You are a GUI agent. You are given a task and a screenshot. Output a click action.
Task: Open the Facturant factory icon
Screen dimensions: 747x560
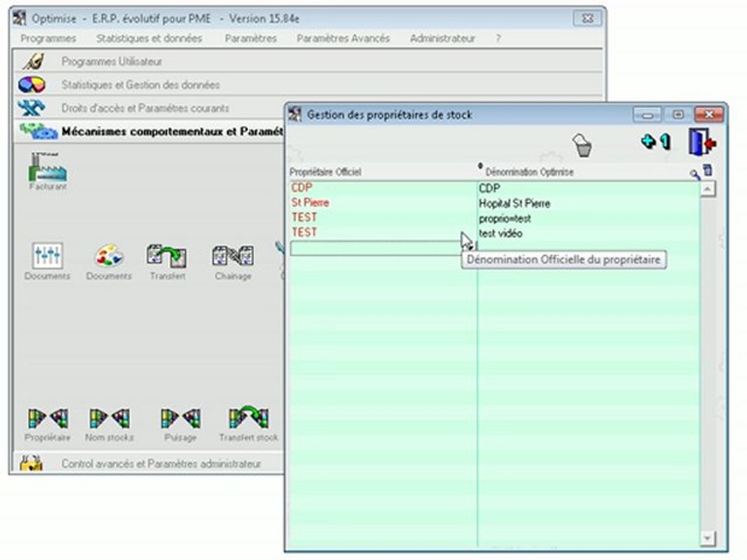[x=47, y=171]
